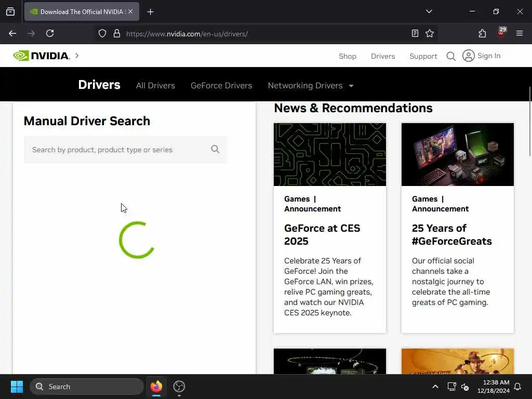
Task: Open the 25 Years of #GeForceGreats thumbnail
Action: (x=457, y=154)
